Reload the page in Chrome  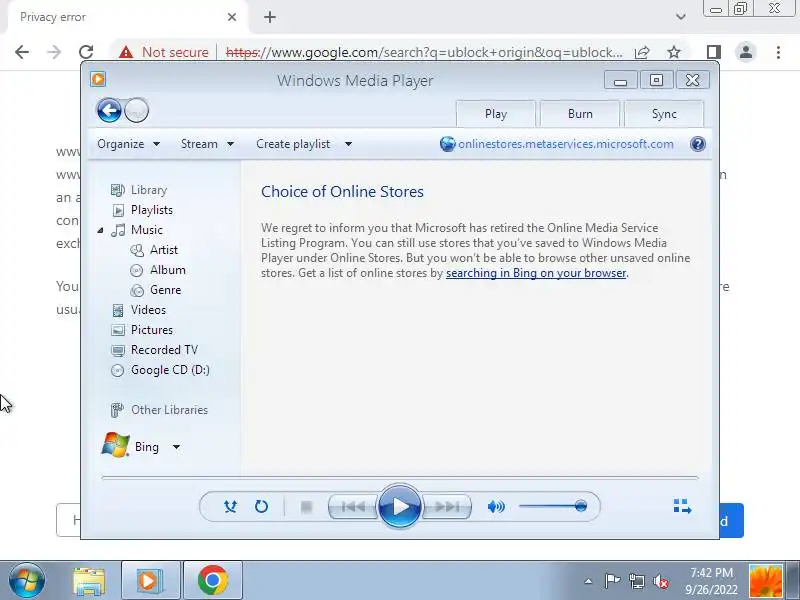pos(86,52)
